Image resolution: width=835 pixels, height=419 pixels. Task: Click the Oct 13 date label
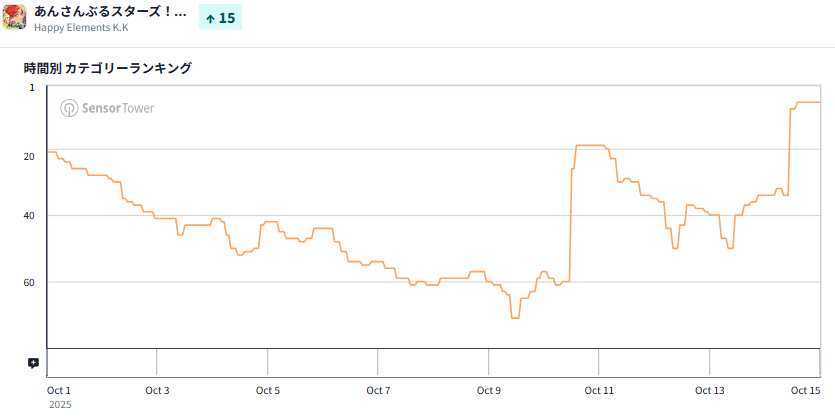(709, 390)
